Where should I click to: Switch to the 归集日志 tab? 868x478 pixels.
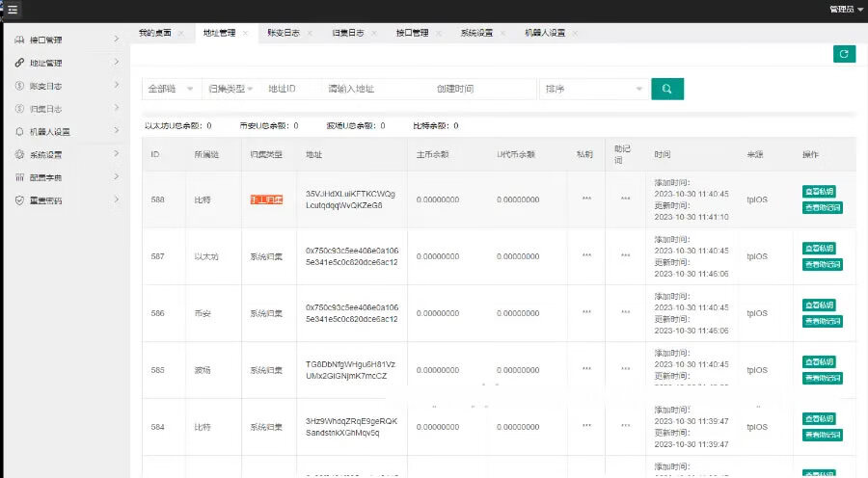point(347,33)
